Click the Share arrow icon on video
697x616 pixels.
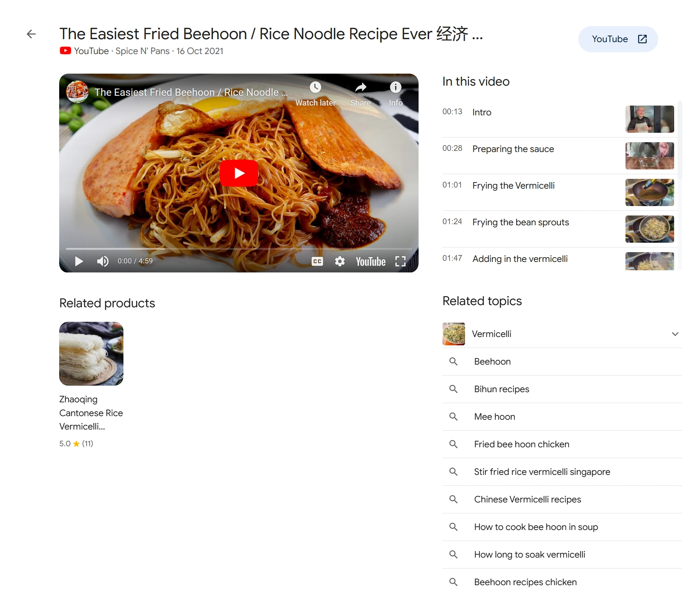360,87
